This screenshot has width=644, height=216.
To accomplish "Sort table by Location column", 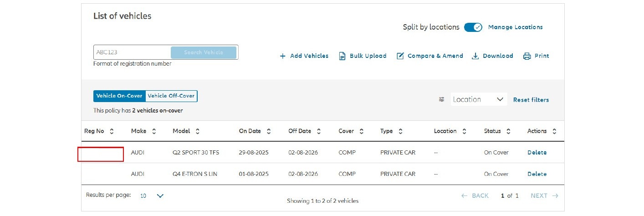I will point(464,131).
